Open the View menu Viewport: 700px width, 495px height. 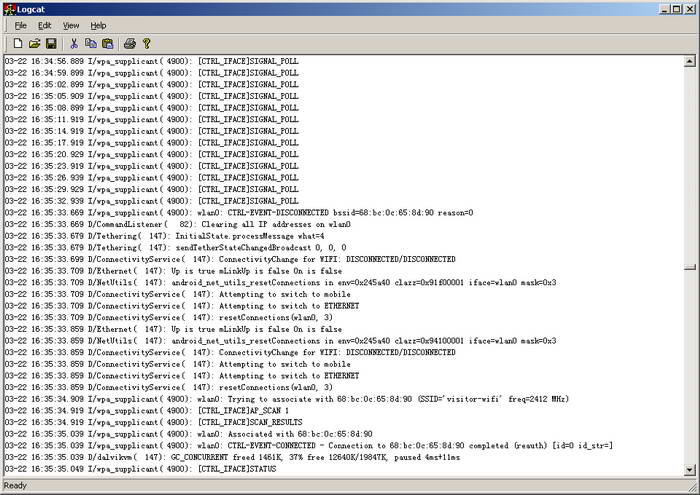coord(71,25)
